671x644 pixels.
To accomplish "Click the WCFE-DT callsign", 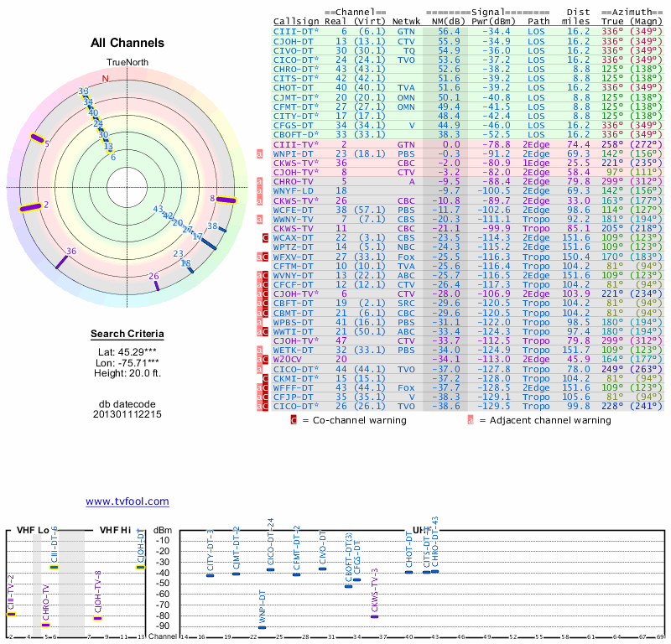I will click(294, 210).
